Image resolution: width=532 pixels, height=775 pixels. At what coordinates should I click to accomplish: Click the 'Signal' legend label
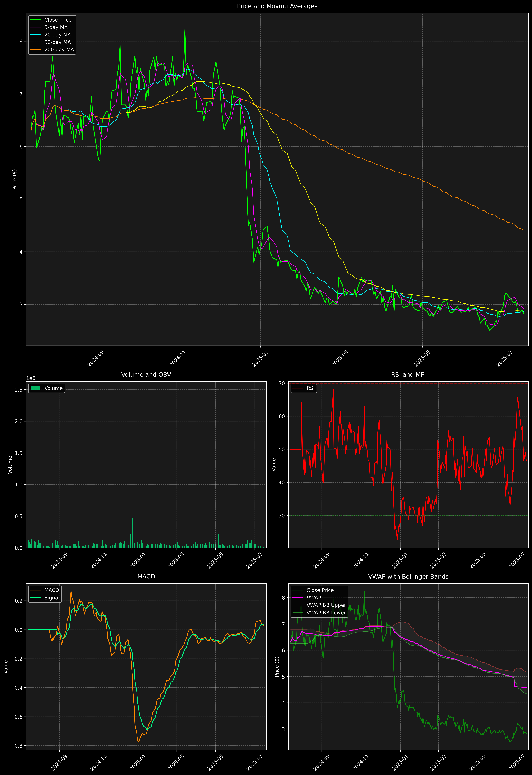[52, 598]
